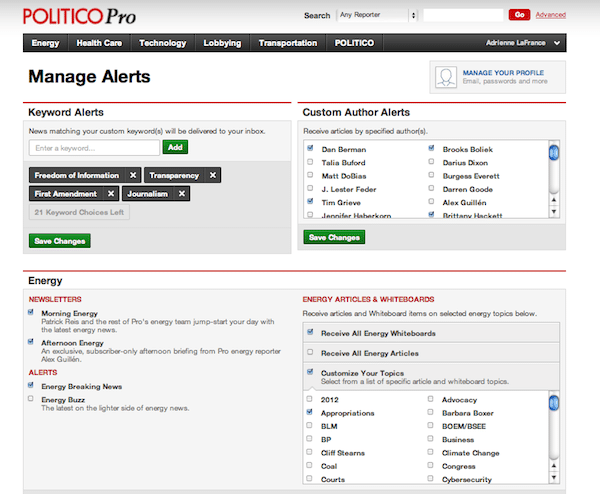600x494 pixels.
Task: Expand the Adrienne LaFrance user menu
Action: [522, 43]
